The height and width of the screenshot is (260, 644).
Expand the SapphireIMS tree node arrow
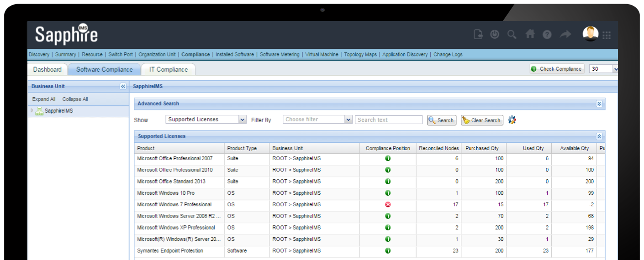pos(32,111)
